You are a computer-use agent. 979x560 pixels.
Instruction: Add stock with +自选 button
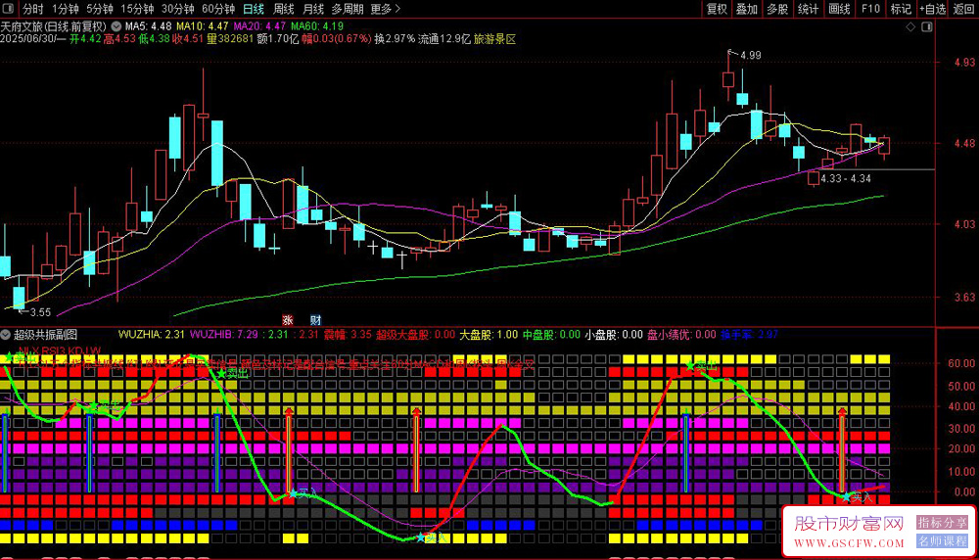[x=933, y=9]
